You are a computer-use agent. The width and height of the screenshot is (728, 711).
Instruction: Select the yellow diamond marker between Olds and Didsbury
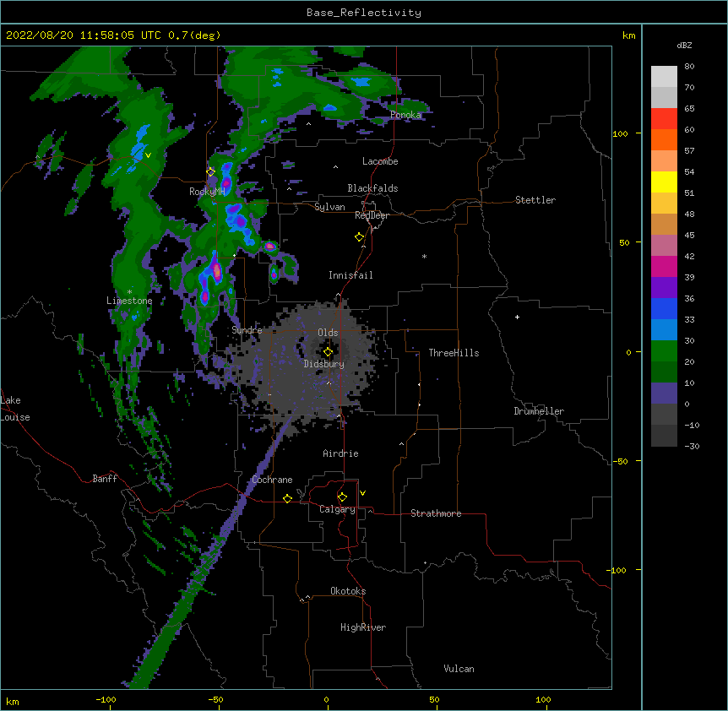(x=328, y=352)
